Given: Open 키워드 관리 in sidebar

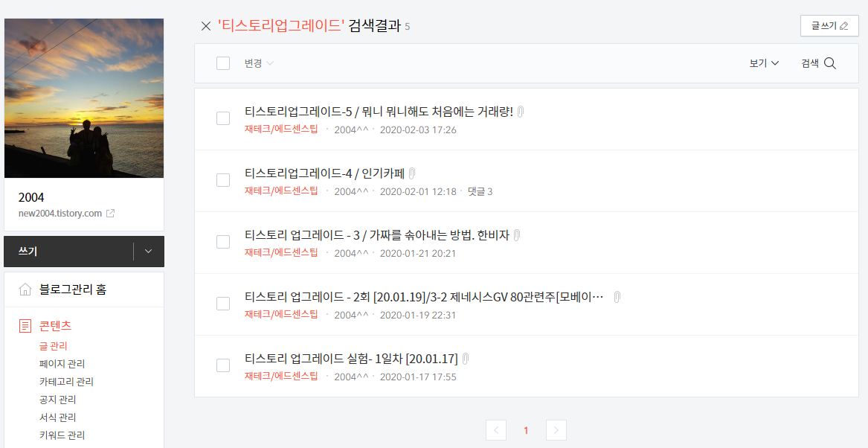Looking at the screenshot, I should 62,435.
